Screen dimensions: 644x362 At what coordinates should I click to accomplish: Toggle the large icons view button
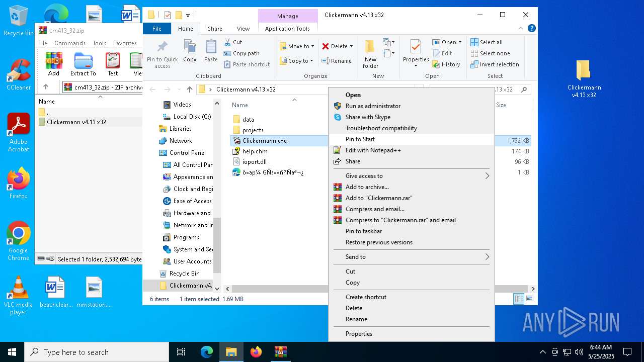coord(529,299)
